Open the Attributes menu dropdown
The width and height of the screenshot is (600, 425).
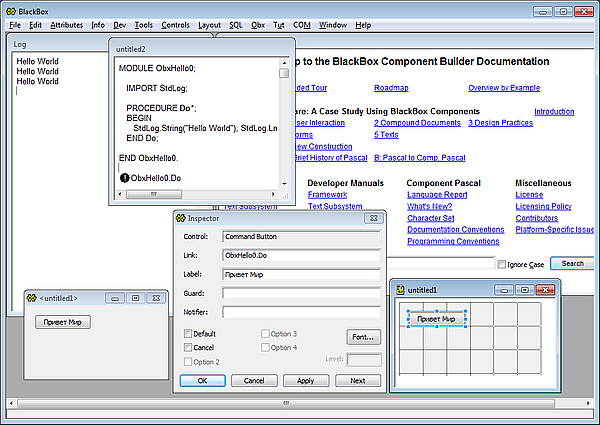click(67, 24)
